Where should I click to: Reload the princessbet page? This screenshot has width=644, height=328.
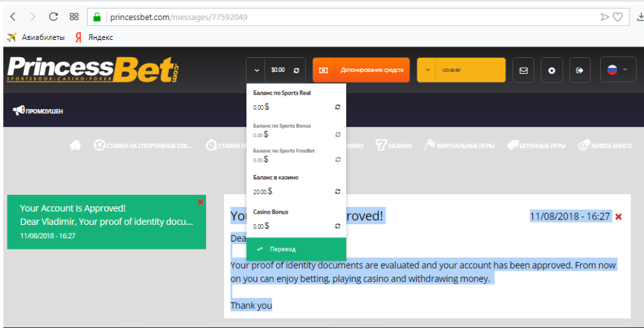pos(53,17)
